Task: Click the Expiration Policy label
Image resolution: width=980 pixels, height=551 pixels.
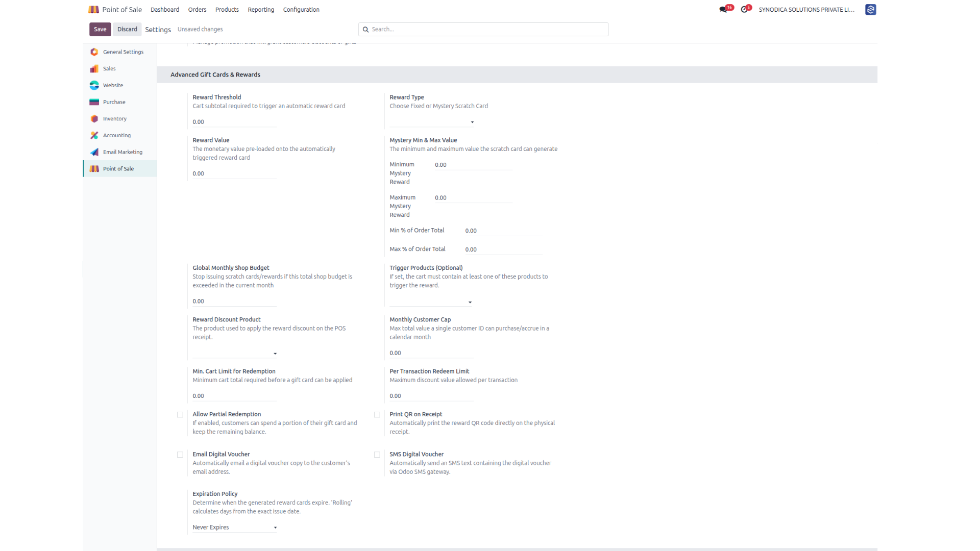Action: (215, 494)
